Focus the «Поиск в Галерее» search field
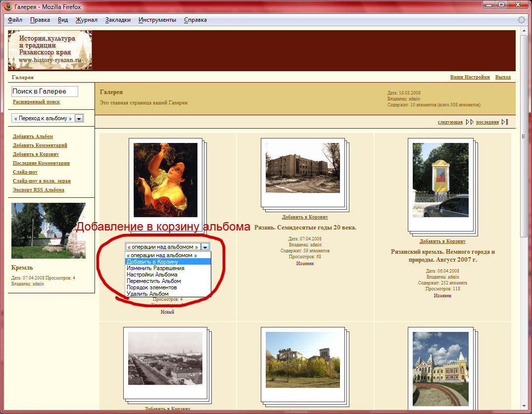532x414 pixels. point(45,91)
